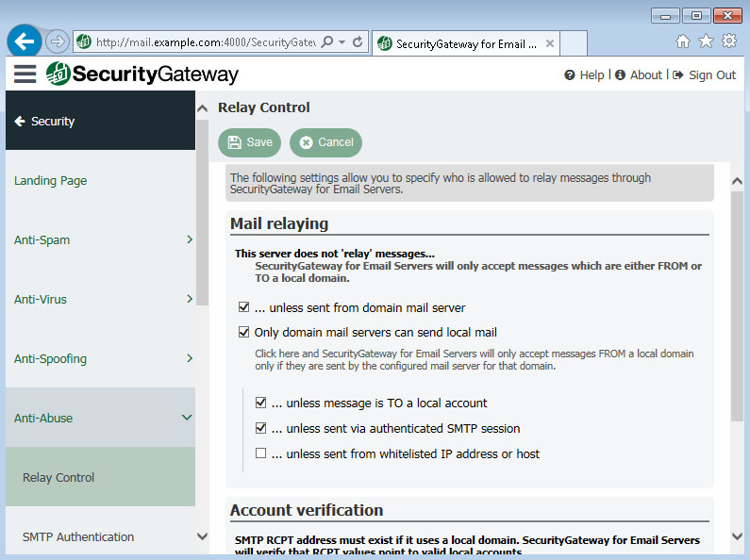Image resolution: width=750 pixels, height=560 pixels.
Task: Click the site favicon in address bar
Action: point(84,42)
